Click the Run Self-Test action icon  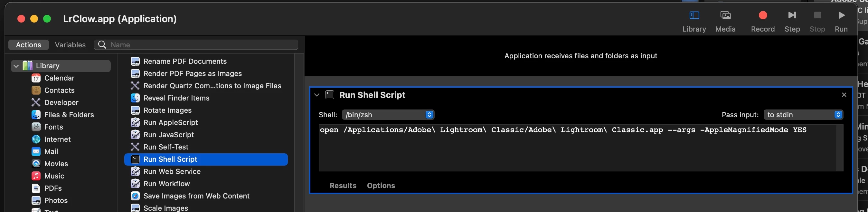pyautogui.click(x=135, y=147)
